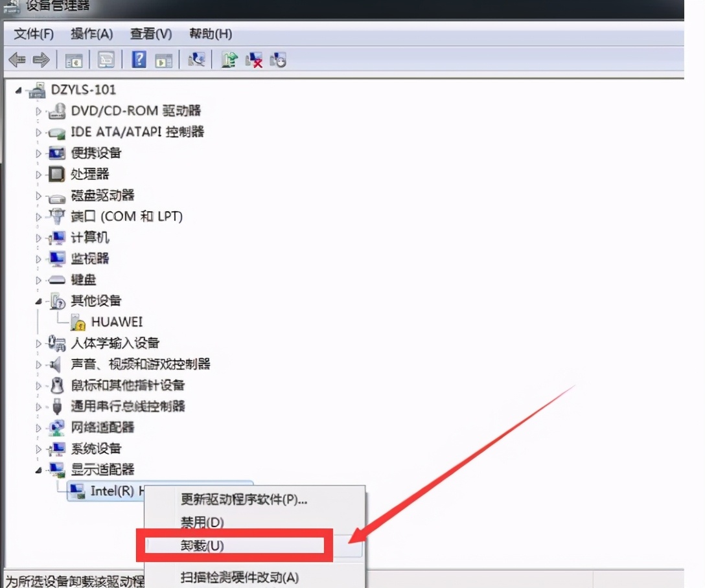
Task: Select 卸载(U) in the context menu
Action: click(234, 545)
